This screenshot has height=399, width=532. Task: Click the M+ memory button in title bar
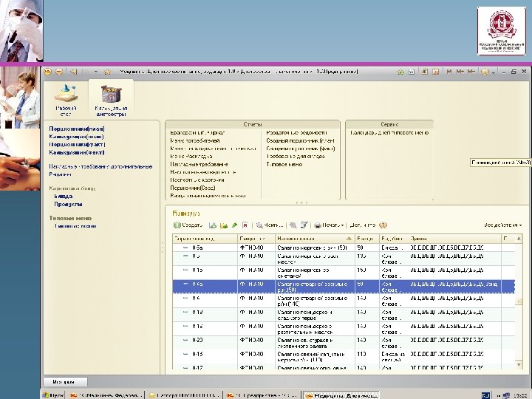(460, 72)
